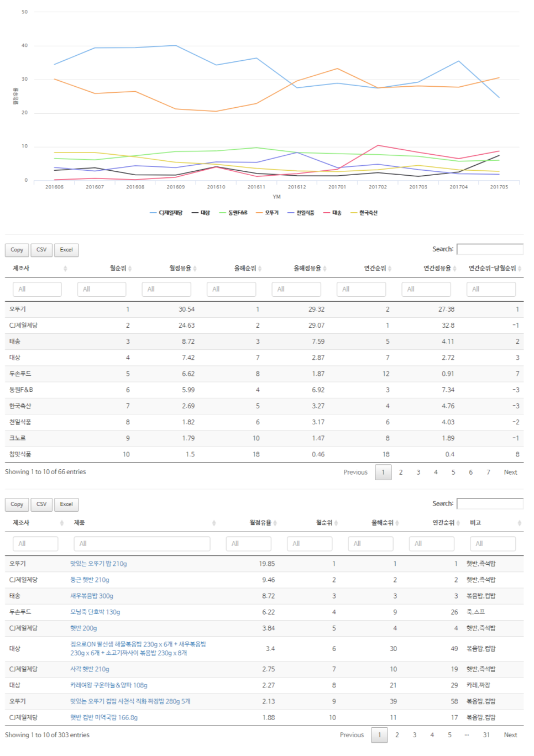Image resolution: width=534 pixels, height=756 pixels.
Task: Sort product table by 연간순위 arrows
Action: [458, 523]
